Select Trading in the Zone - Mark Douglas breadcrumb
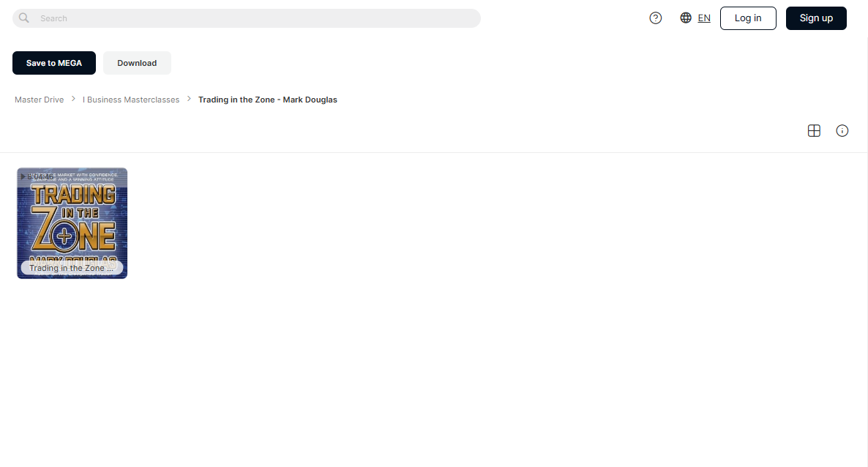The image size is (868, 467). click(x=268, y=100)
